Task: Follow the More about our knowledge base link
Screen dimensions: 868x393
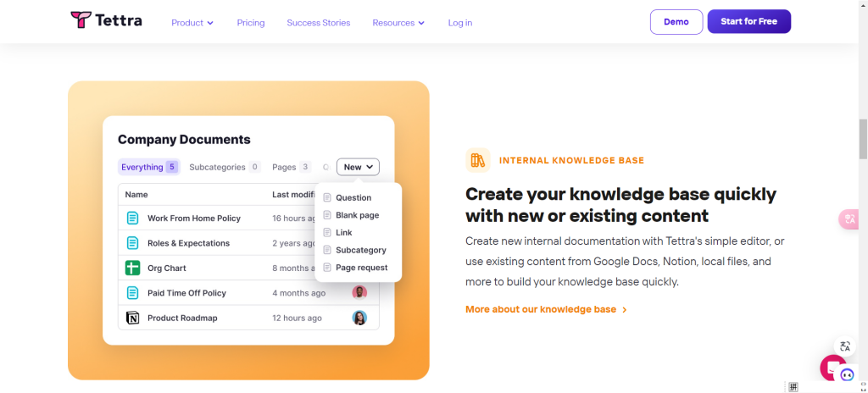Action: [545, 309]
